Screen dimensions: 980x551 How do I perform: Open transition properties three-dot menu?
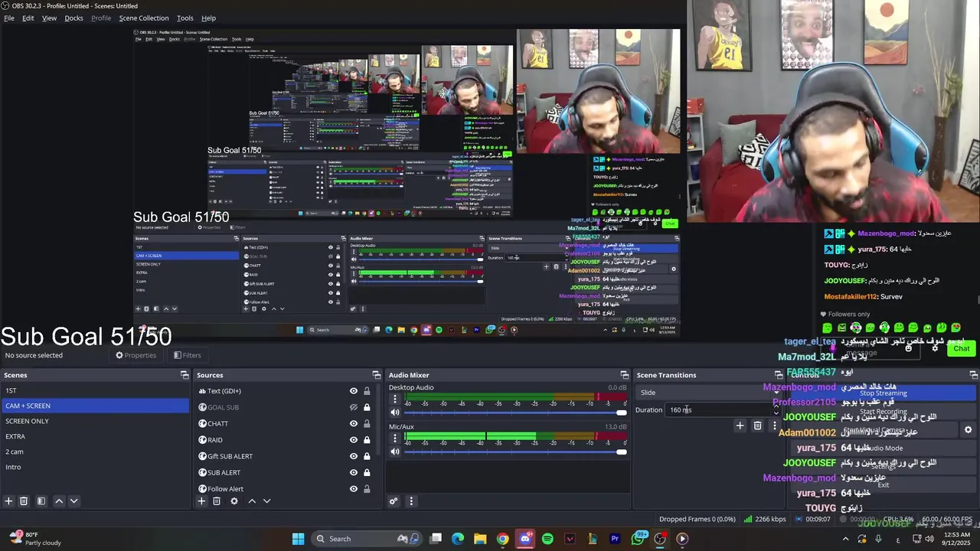[774, 425]
